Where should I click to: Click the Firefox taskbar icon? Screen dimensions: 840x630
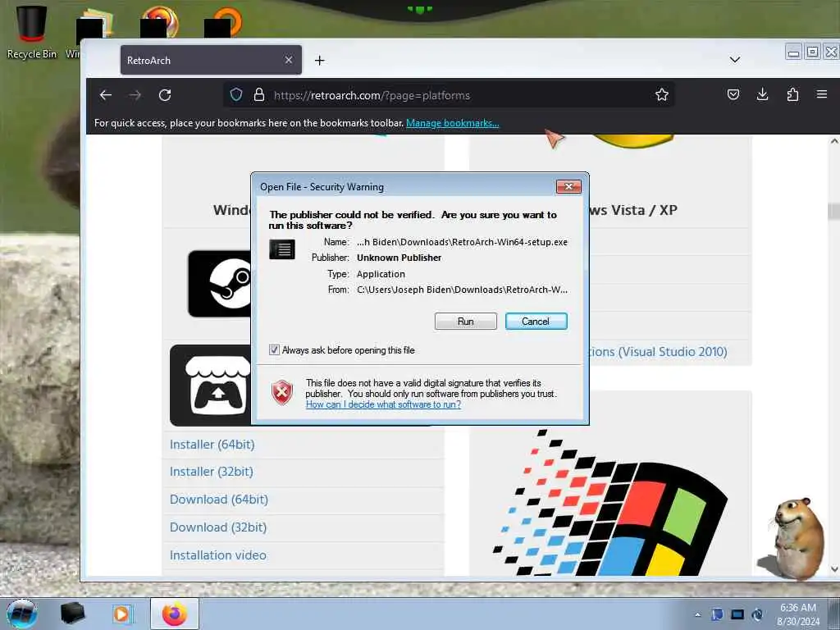(x=174, y=614)
